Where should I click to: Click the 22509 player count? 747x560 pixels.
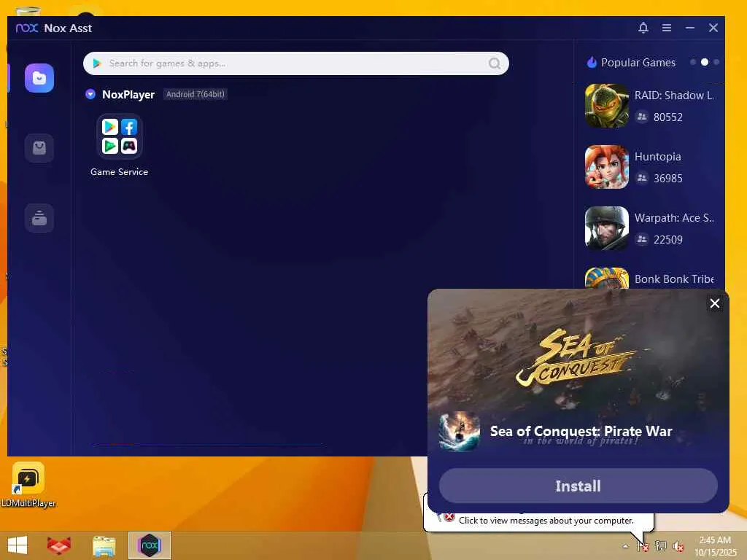tap(668, 239)
